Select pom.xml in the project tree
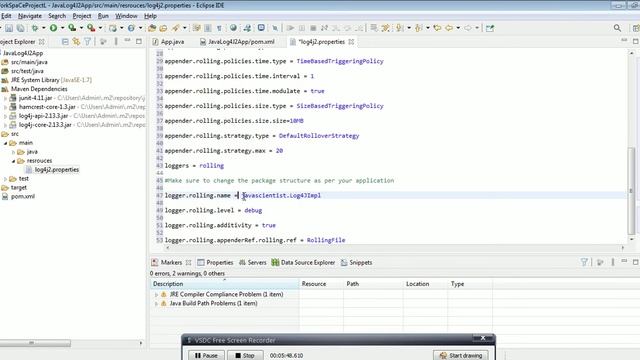 coord(23,196)
